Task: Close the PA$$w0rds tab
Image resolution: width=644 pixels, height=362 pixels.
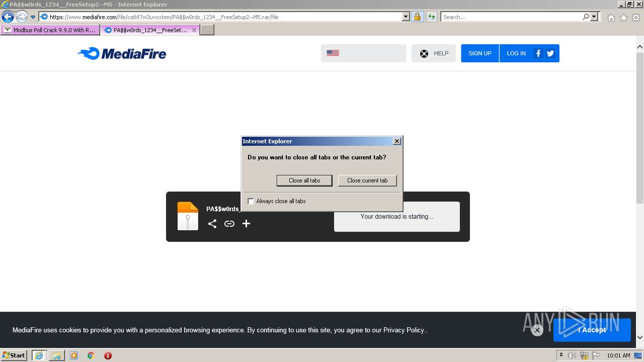Action: click(x=194, y=30)
